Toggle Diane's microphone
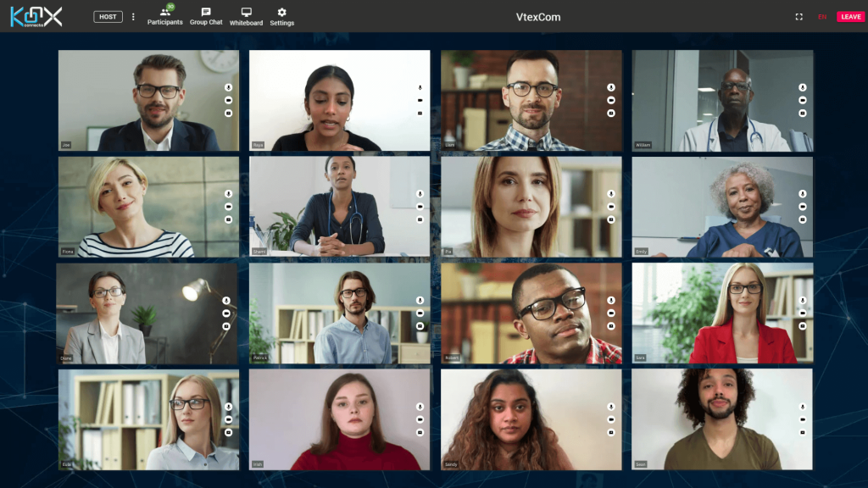The height and width of the screenshot is (488, 868). tap(225, 301)
